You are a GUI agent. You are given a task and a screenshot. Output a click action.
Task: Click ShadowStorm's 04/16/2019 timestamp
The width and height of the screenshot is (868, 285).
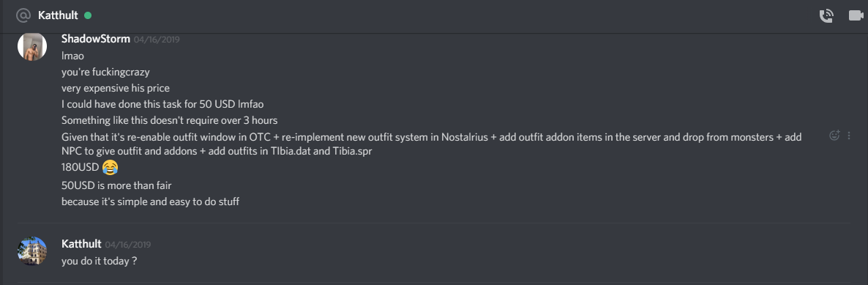pyautogui.click(x=157, y=40)
